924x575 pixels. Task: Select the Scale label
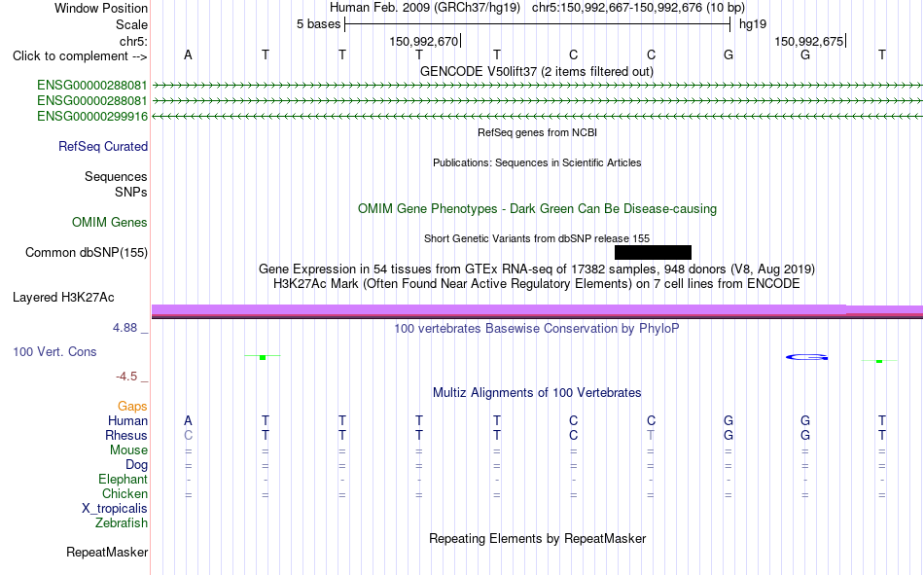[131, 24]
